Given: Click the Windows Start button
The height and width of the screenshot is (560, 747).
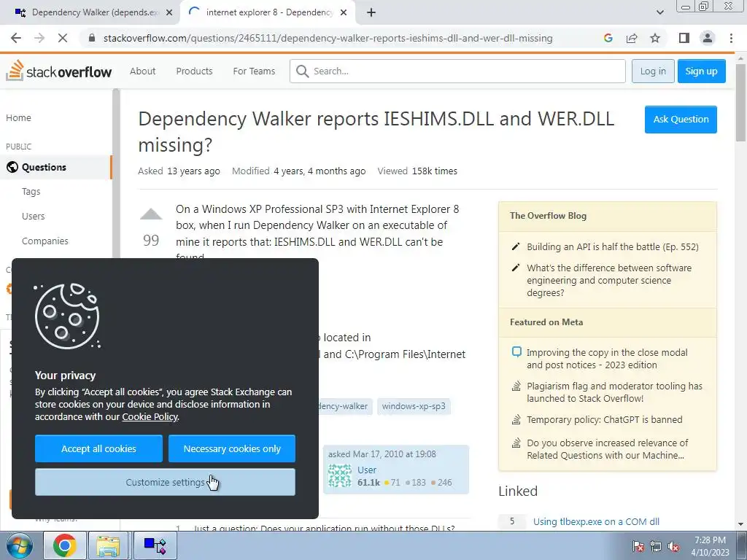Looking at the screenshot, I should pos(20,545).
